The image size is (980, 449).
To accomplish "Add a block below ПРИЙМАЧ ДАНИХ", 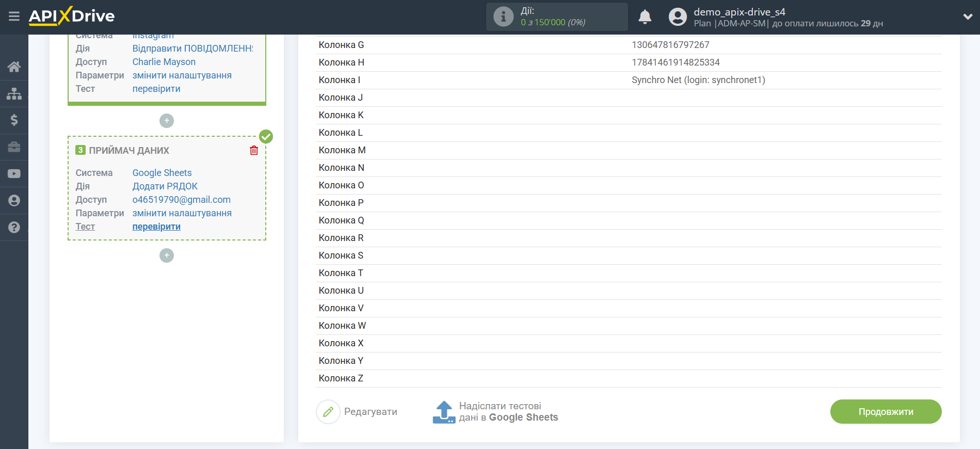I will pos(167,255).
